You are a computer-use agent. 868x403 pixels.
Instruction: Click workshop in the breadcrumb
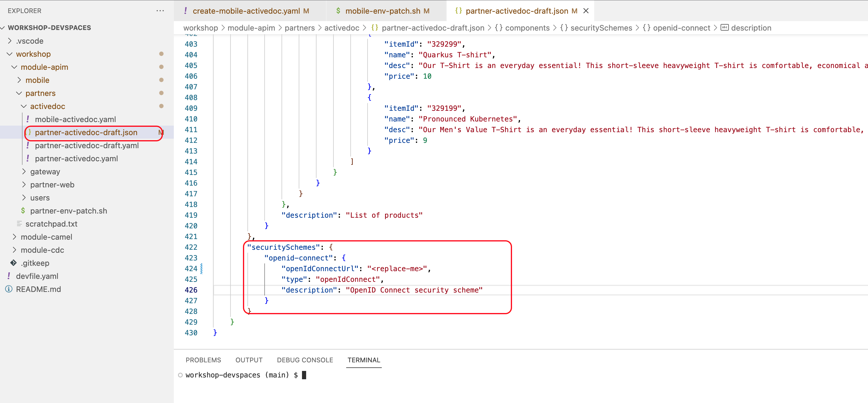click(x=201, y=28)
